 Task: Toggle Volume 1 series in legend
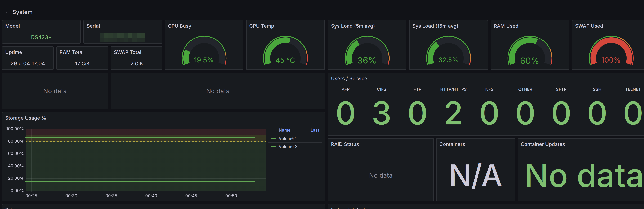point(288,138)
